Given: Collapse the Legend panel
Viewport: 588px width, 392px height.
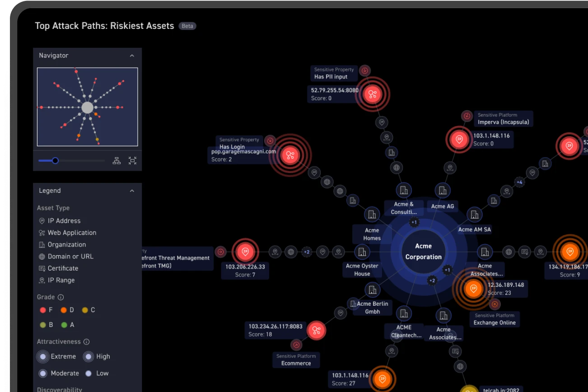Looking at the screenshot, I should [x=132, y=191].
